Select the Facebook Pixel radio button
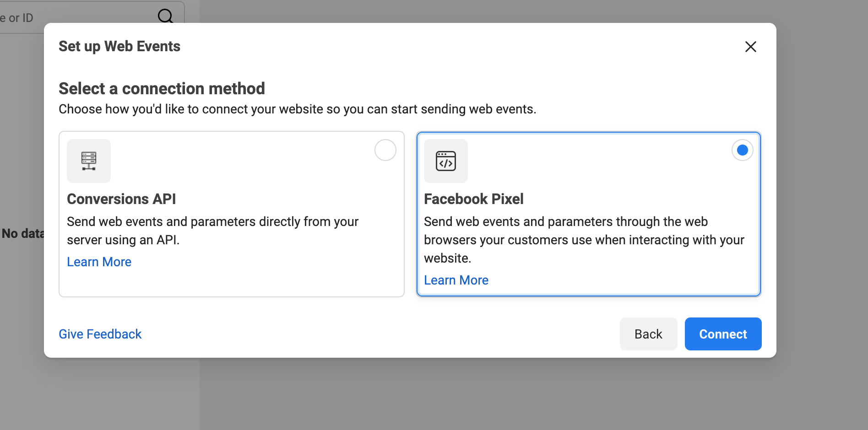The image size is (868, 430). [x=742, y=150]
